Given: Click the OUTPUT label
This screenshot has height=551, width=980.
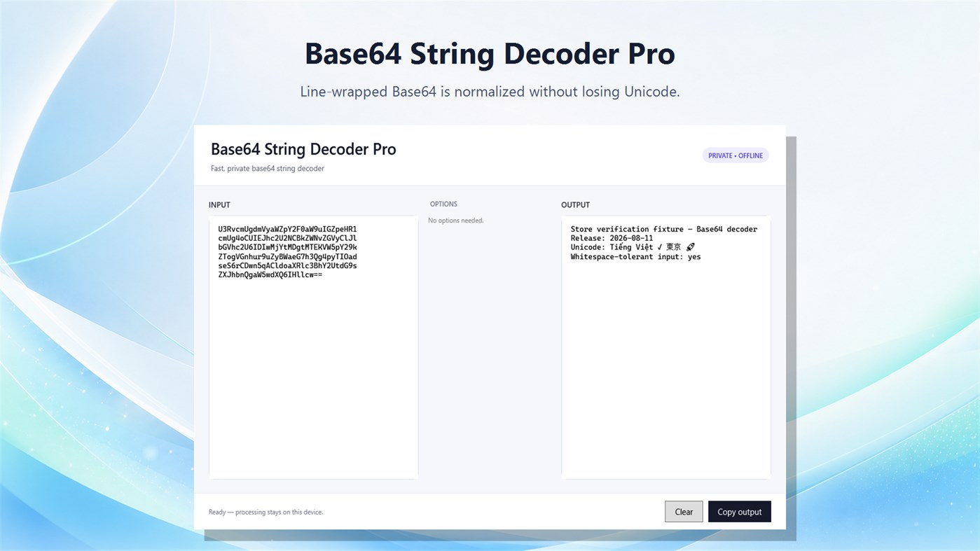Looking at the screenshot, I should (x=575, y=205).
